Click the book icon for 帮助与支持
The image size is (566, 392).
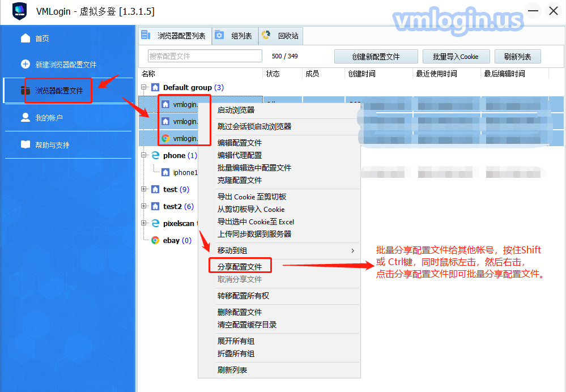click(25, 144)
